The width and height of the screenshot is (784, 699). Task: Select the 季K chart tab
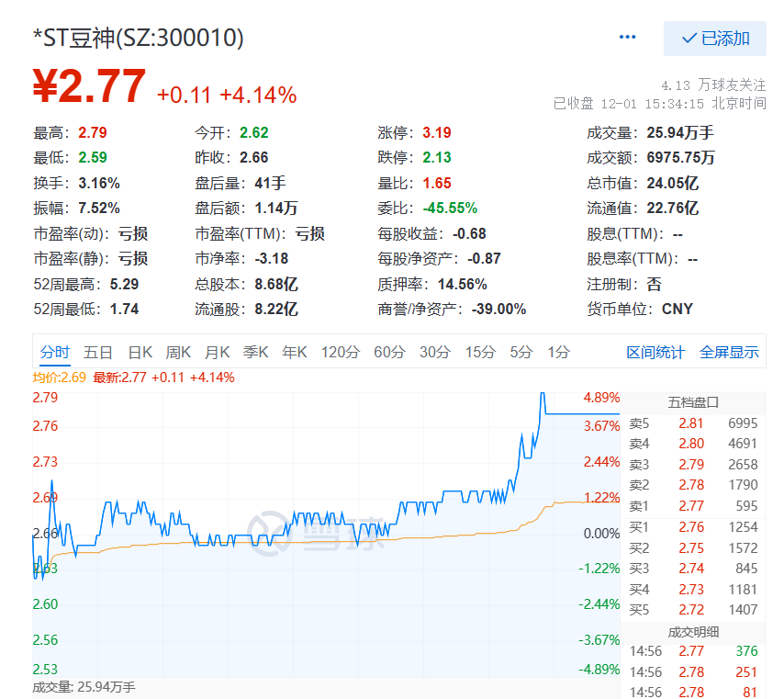pos(256,352)
